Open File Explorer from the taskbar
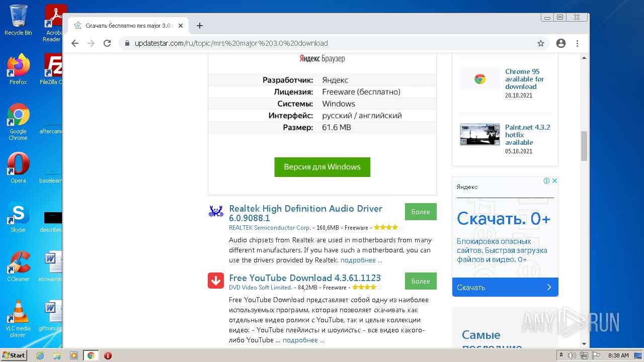 click(57, 355)
